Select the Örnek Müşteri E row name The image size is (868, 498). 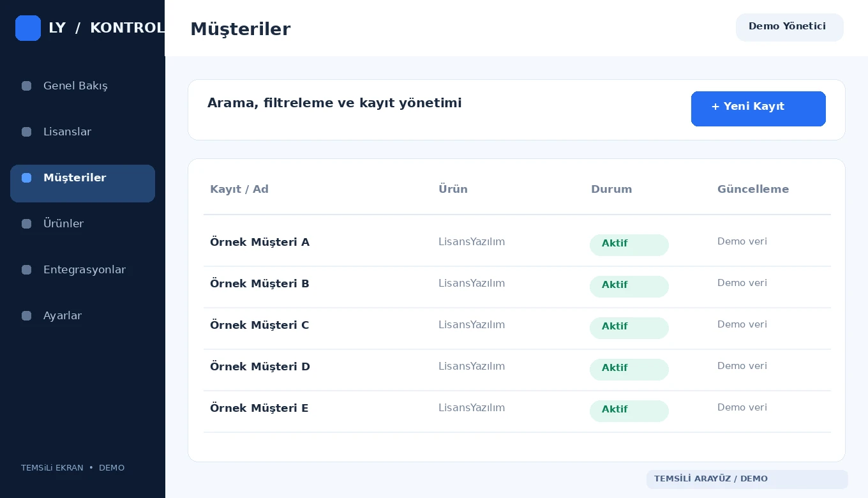[259, 408]
